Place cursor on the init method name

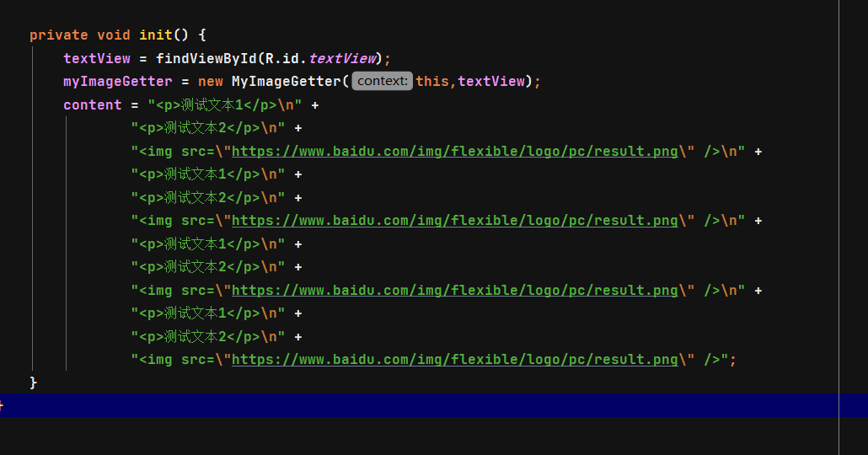tap(155, 35)
